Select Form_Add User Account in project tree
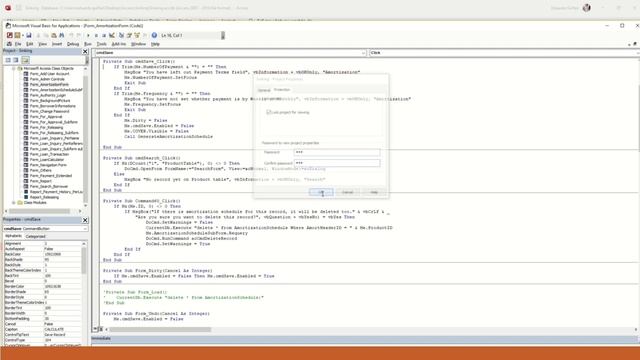The image size is (640, 360). (49, 74)
